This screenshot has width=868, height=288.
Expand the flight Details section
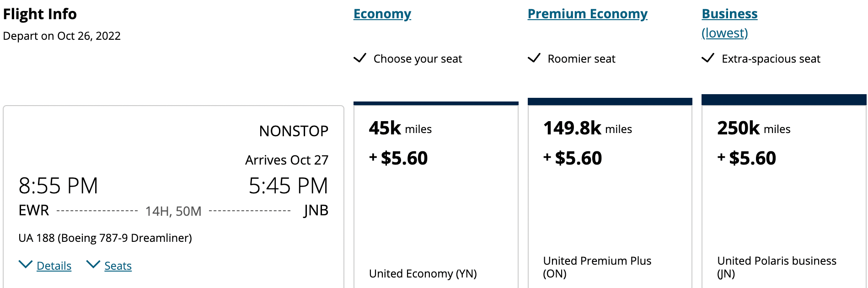pos(55,266)
